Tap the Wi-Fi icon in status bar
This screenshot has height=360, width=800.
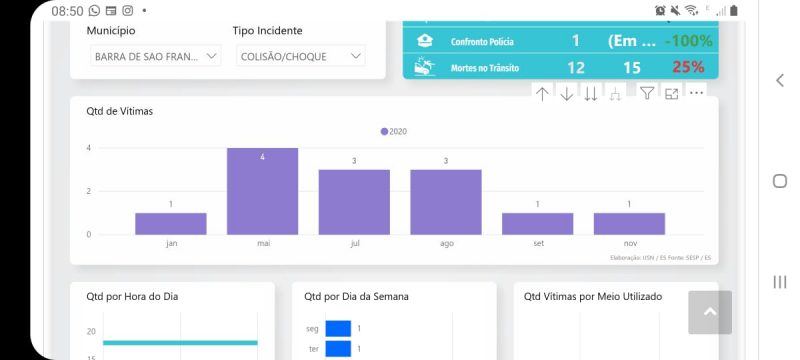[691, 10]
